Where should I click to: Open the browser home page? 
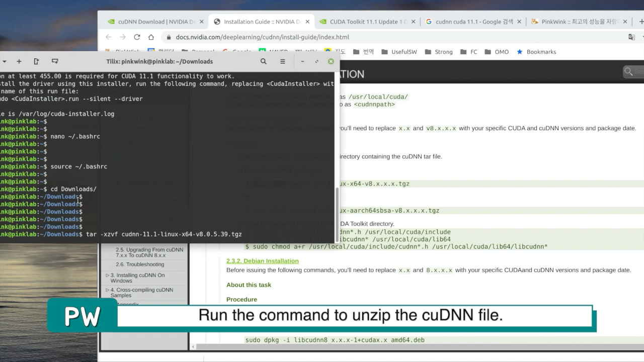click(151, 37)
